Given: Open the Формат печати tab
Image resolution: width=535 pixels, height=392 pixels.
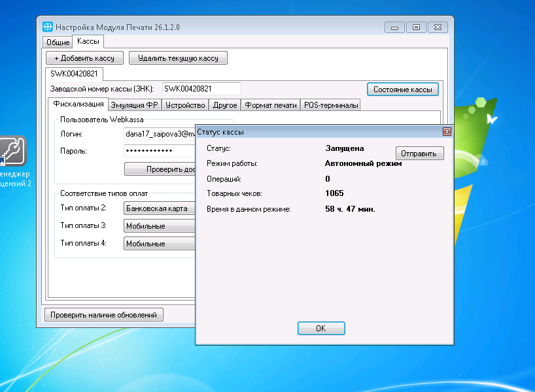Looking at the screenshot, I should pos(271,105).
